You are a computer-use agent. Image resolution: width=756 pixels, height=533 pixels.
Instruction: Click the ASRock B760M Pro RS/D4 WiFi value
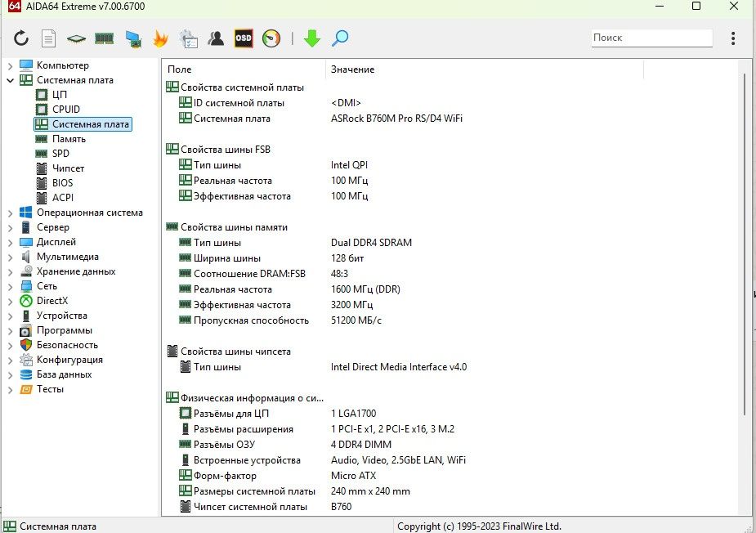pos(396,119)
